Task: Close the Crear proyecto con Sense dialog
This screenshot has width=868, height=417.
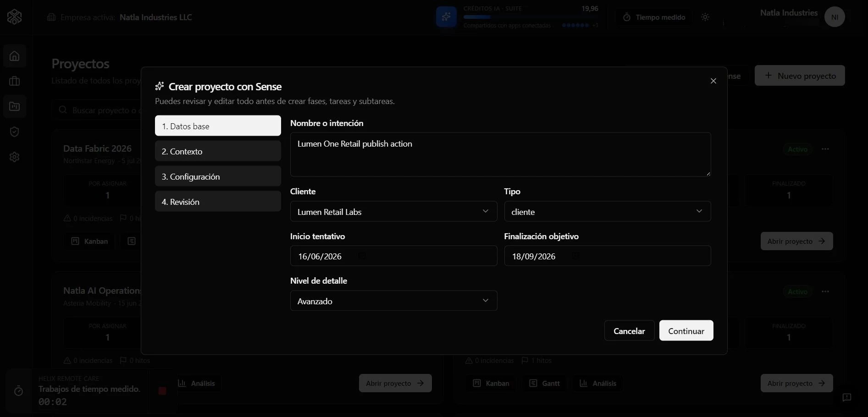Action: (x=713, y=81)
